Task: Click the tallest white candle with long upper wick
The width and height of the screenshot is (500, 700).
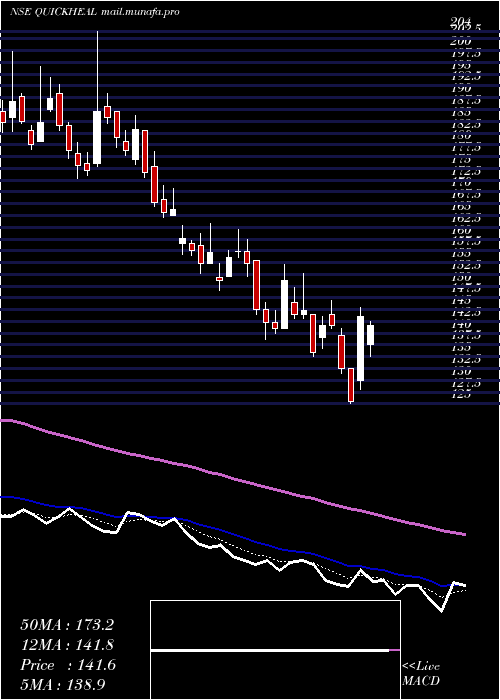Action: pos(97,138)
